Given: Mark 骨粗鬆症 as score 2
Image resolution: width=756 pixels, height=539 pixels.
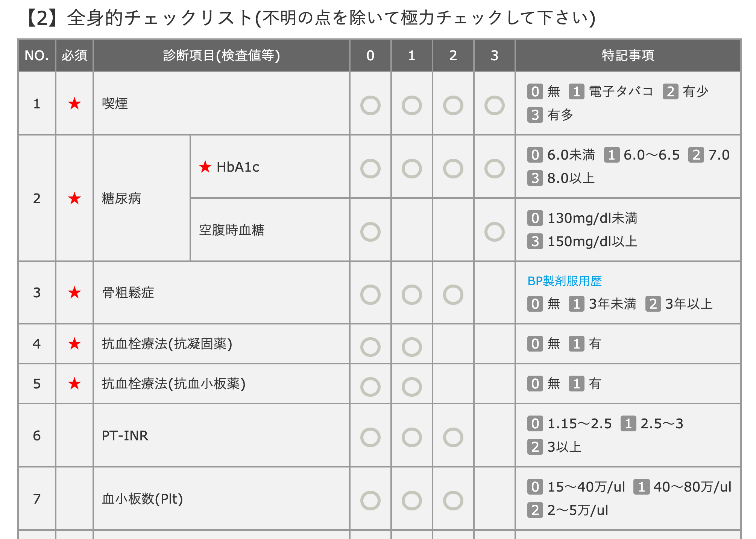Looking at the screenshot, I should pos(453,295).
